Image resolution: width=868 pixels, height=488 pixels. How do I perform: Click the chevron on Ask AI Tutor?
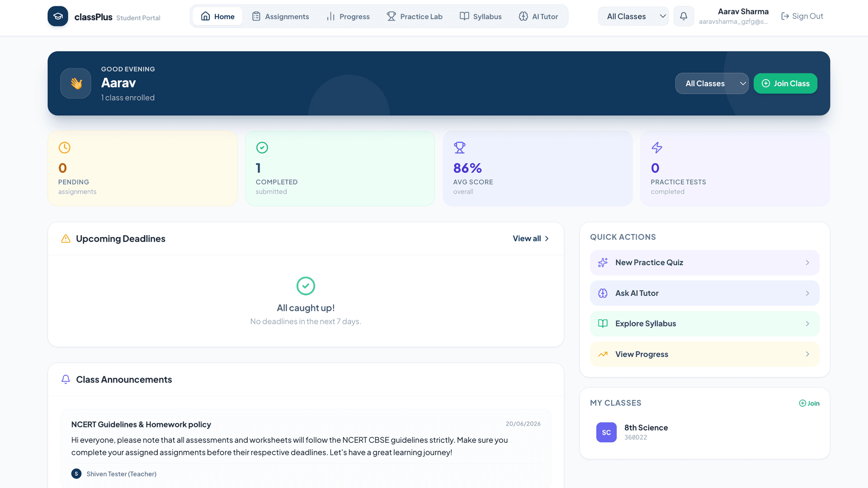[807, 294]
